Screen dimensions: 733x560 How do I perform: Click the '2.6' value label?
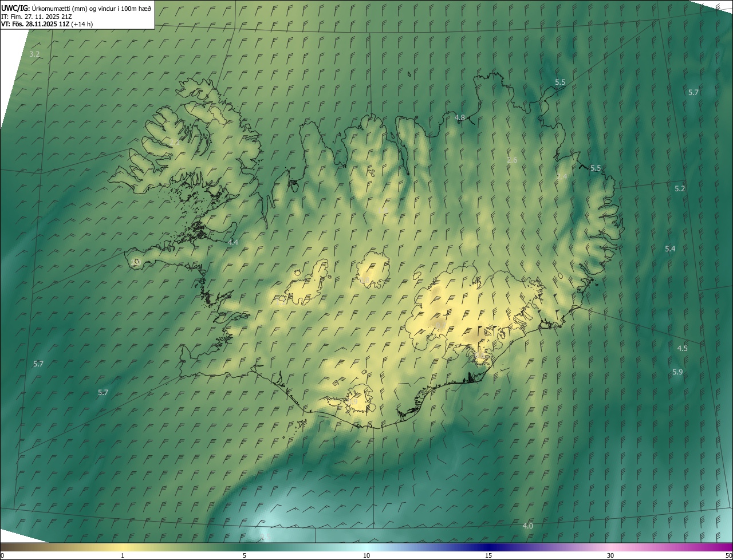point(513,160)
